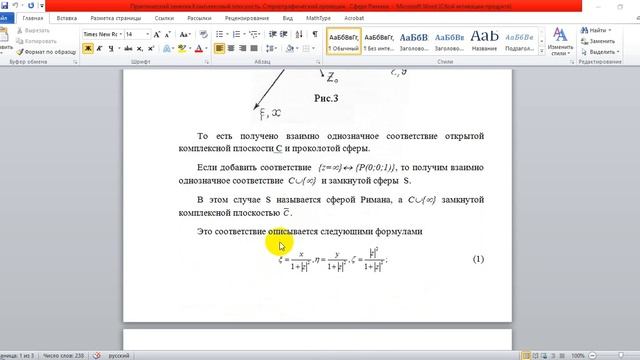Click Вырезать (Cut) button
640x360 pixels.
tap(33, 31)
